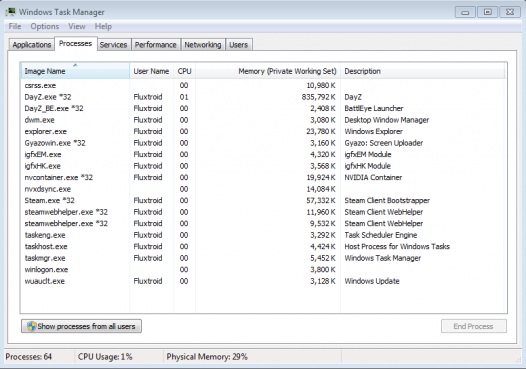This screenshot has width=526, height=369.
Task: Select the dwm.exe process
Action: [263, 120]
